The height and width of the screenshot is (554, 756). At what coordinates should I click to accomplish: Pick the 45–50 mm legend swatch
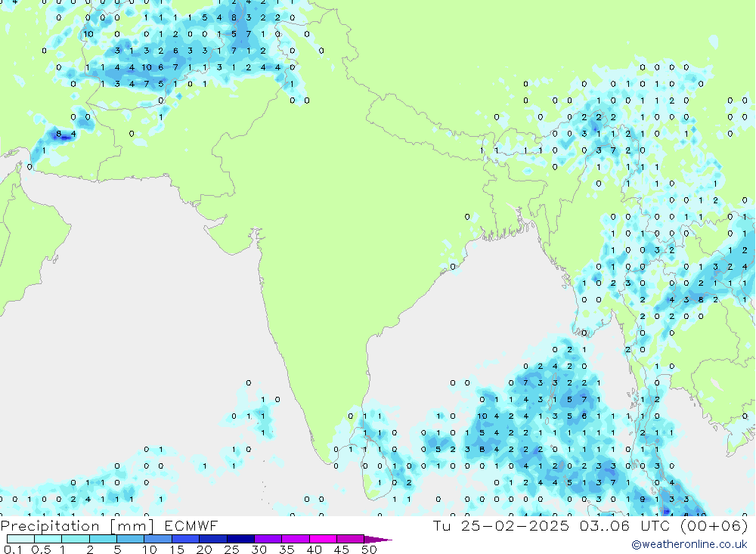click(351, 539)
